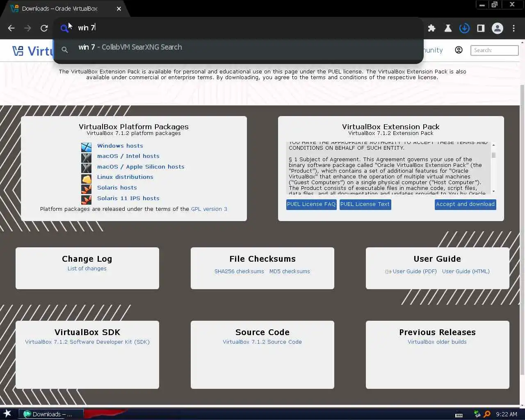Click the 9:22 AM taskbar clock
525x420 pixels.
[x=507, y=414]
